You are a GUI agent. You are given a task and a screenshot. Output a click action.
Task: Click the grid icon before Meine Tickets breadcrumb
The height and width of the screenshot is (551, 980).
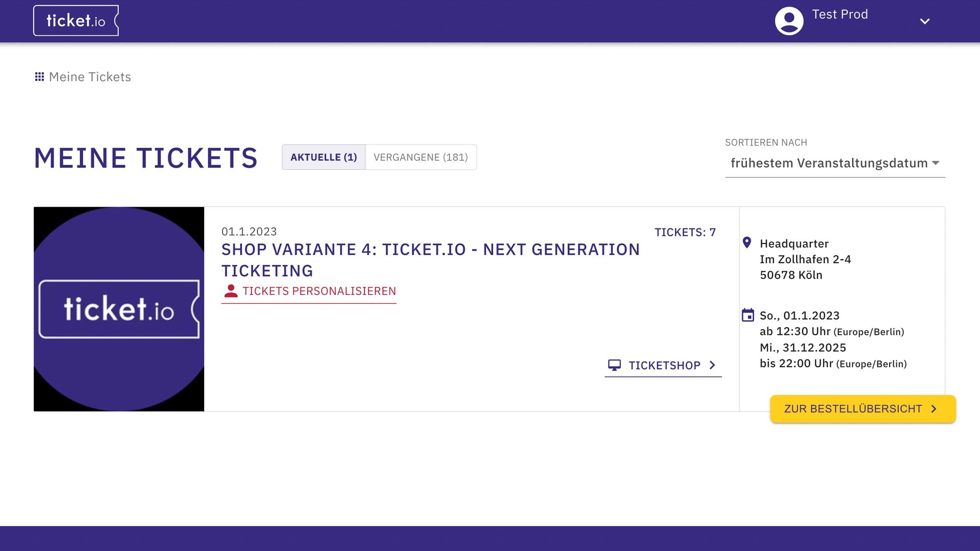tap(39, 77)
